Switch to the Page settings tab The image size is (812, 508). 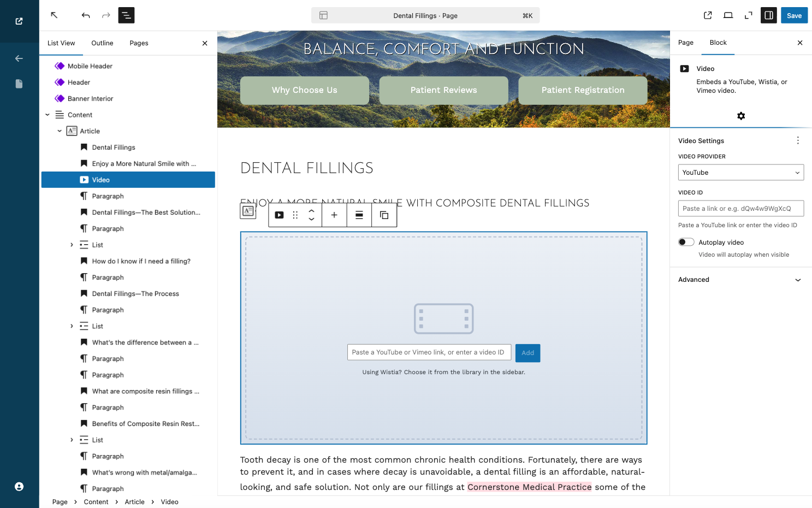[x=686, y=43]
